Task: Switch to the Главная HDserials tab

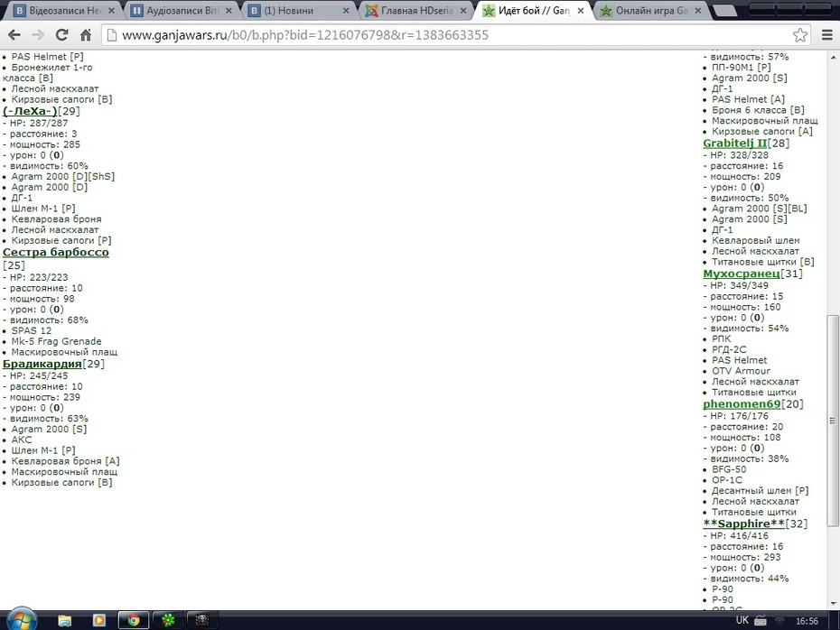Action: coord(416,10)
